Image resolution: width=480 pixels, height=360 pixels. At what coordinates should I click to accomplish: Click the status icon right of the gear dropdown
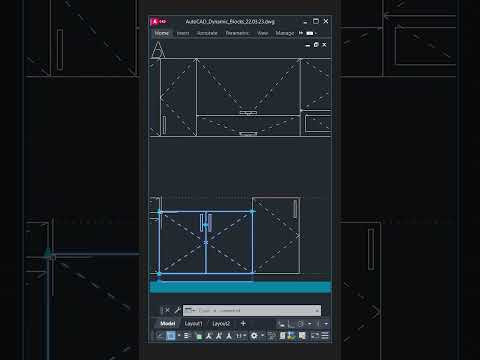point(272,336)
